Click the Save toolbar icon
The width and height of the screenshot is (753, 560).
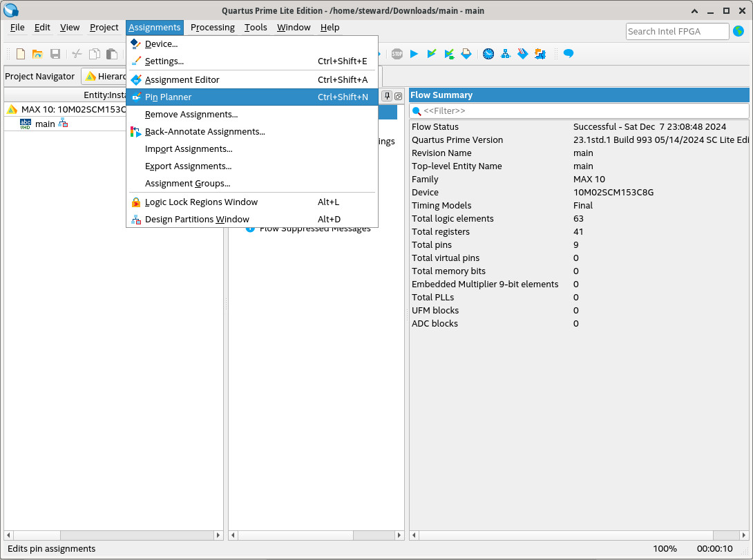(x=55, y=54)
